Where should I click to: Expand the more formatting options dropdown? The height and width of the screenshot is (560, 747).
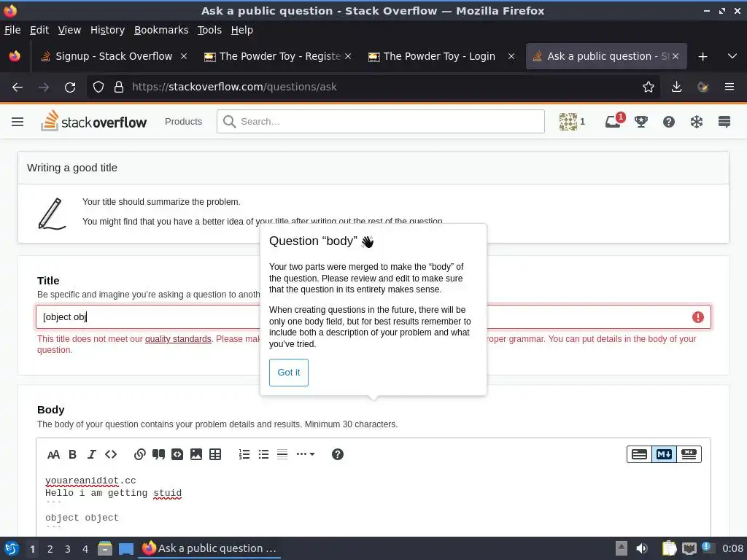pos(306,454)
